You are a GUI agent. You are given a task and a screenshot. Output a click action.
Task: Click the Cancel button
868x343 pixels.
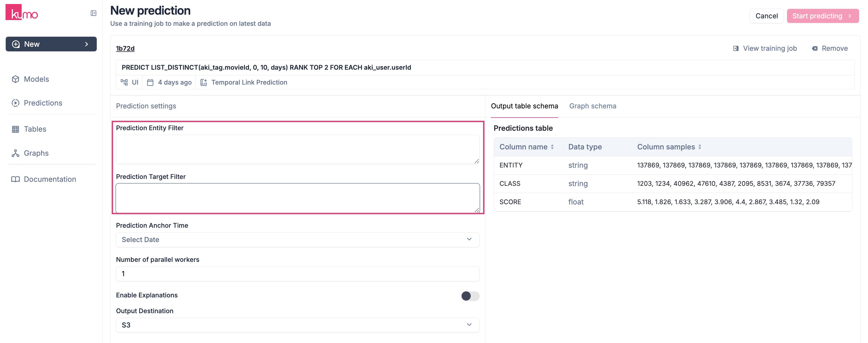(766, 16)
